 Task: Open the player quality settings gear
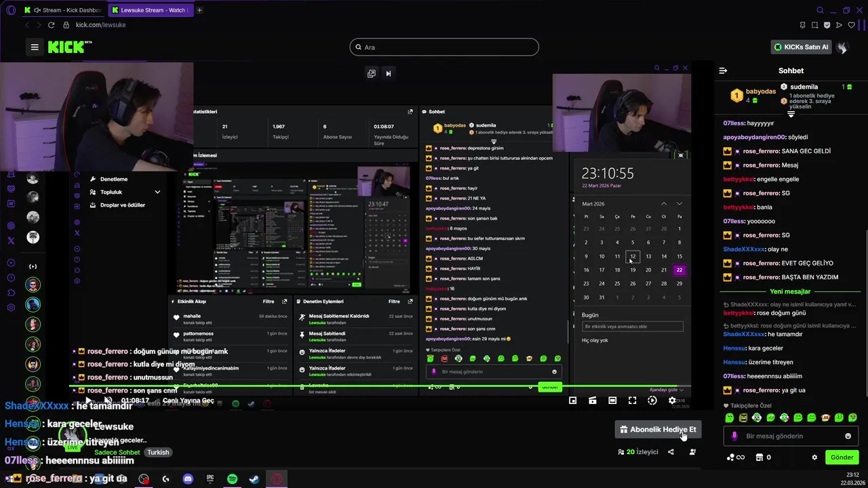tap(672, 401)
